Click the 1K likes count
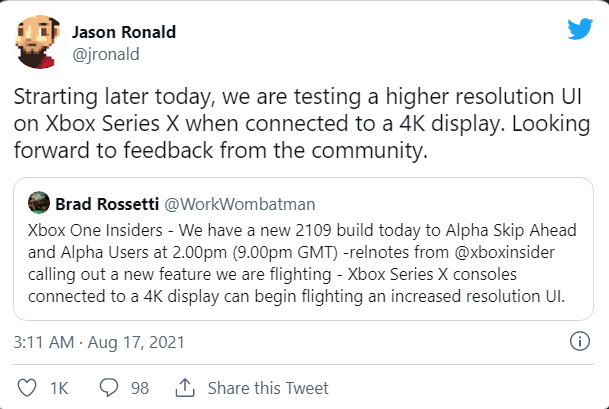 click(61, 387)
